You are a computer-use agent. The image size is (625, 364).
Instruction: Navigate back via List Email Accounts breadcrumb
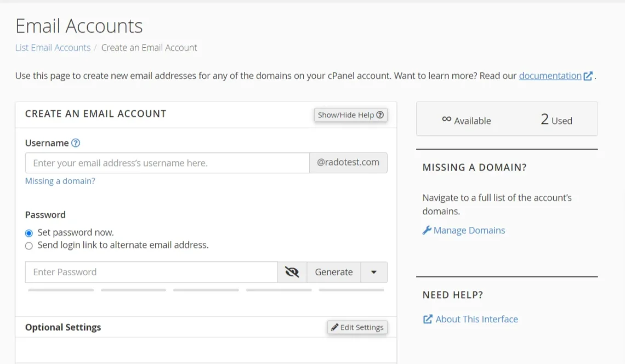[53, 48]
